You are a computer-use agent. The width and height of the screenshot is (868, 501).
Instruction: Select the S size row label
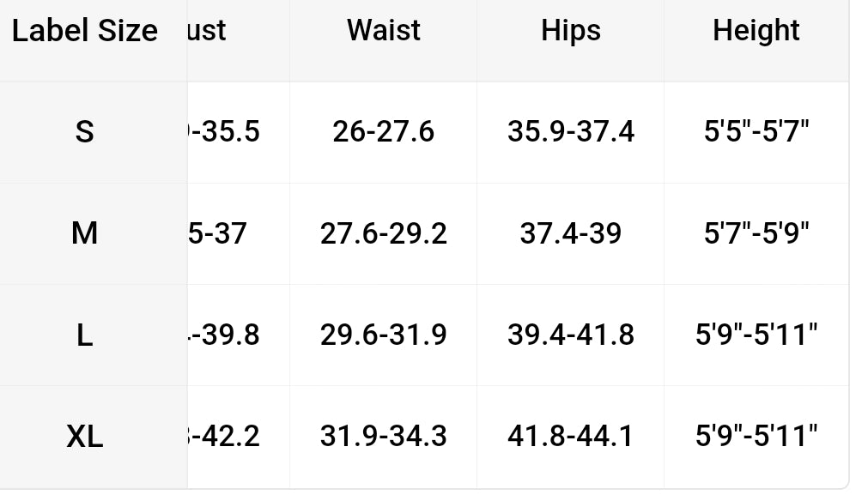tap(84, 132)
